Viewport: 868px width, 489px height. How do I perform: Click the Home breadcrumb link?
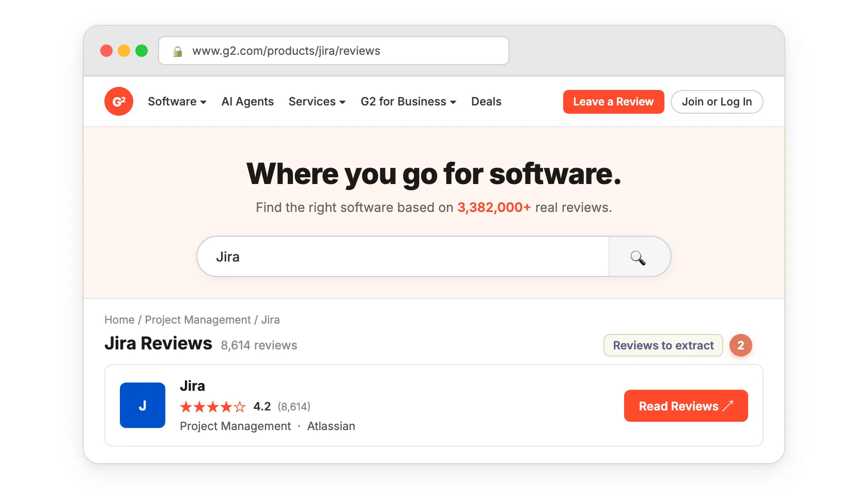(119, 320)
